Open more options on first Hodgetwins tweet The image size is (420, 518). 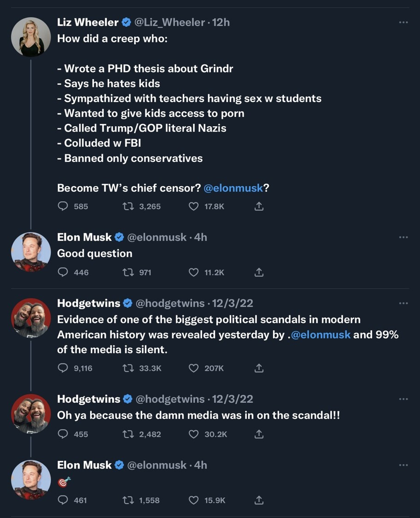point(403,303)
